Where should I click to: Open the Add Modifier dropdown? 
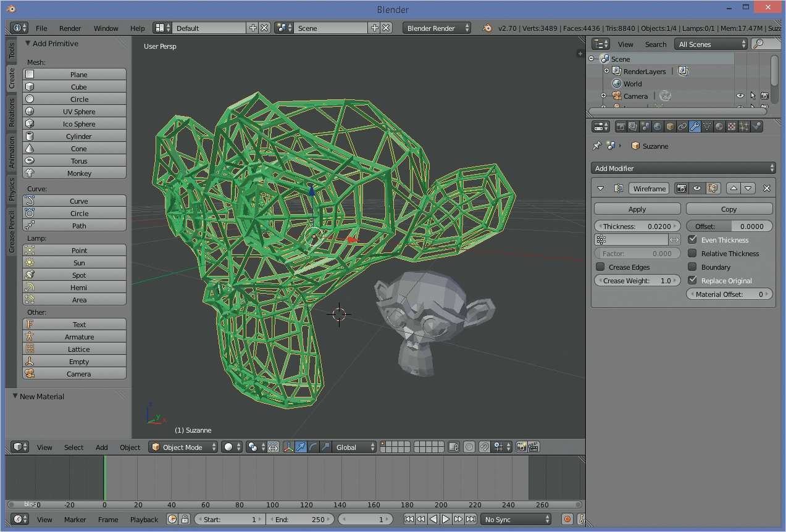pos(683,168)
